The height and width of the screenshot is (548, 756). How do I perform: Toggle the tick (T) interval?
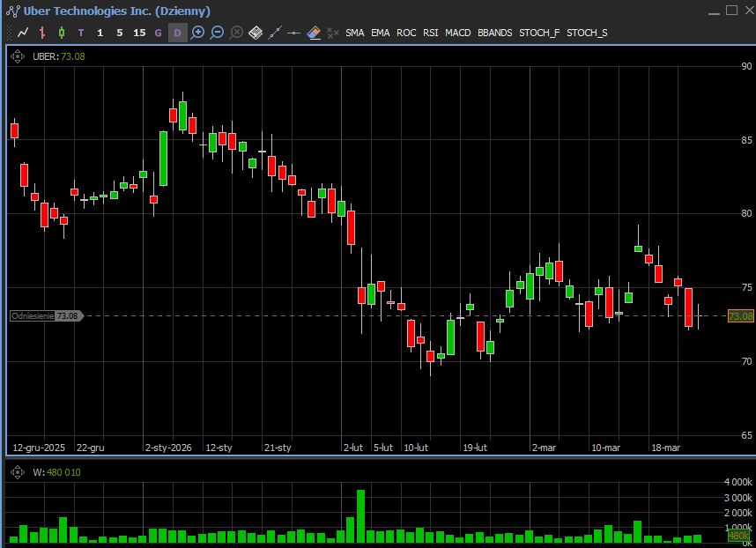pos(81,33)
